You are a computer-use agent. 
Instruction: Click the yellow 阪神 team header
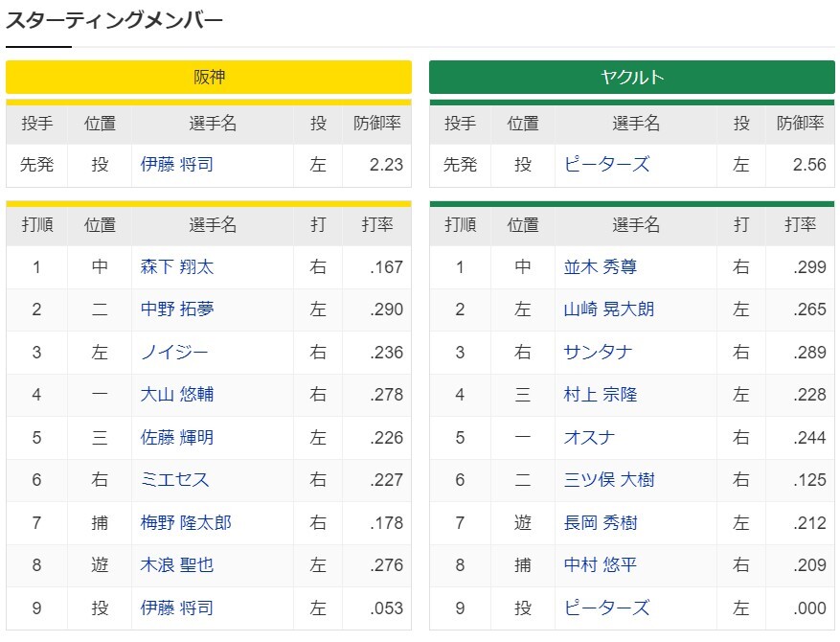209,78
